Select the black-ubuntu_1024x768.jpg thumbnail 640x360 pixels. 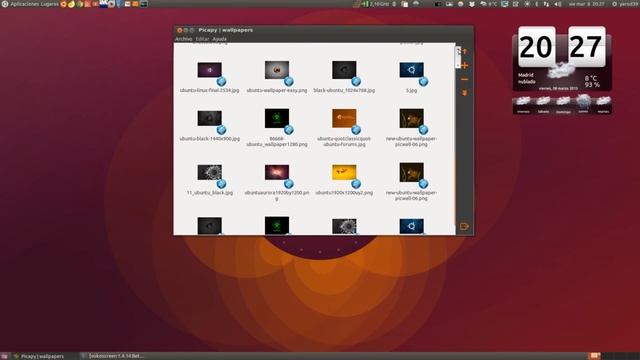click(x=344, y=70)
